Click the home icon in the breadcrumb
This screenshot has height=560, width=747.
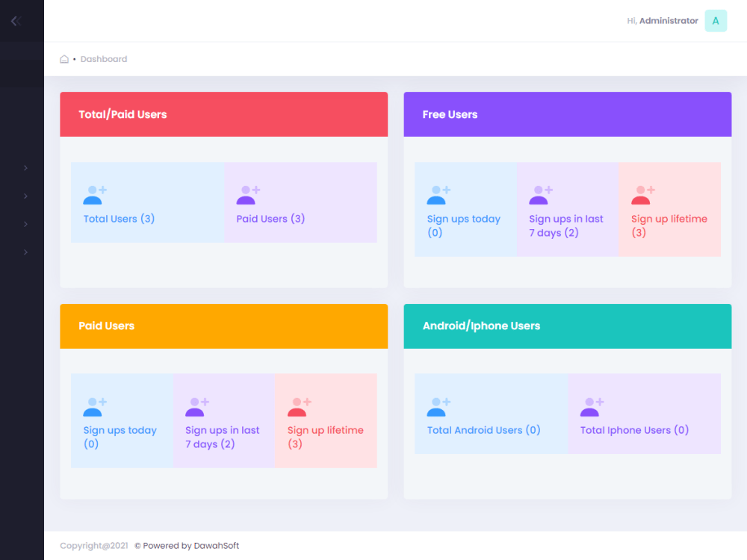[x=63, y=58]
